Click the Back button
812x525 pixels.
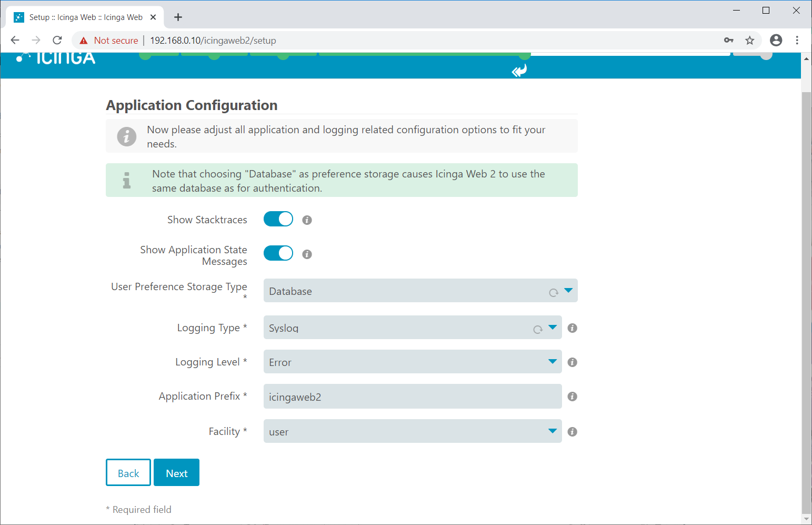(128, 472)
